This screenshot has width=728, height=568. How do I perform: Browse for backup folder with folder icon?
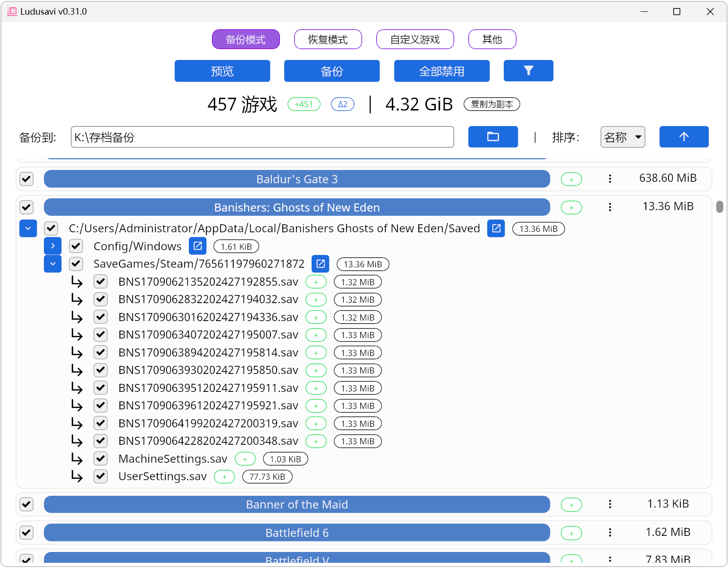pos(493,137)
